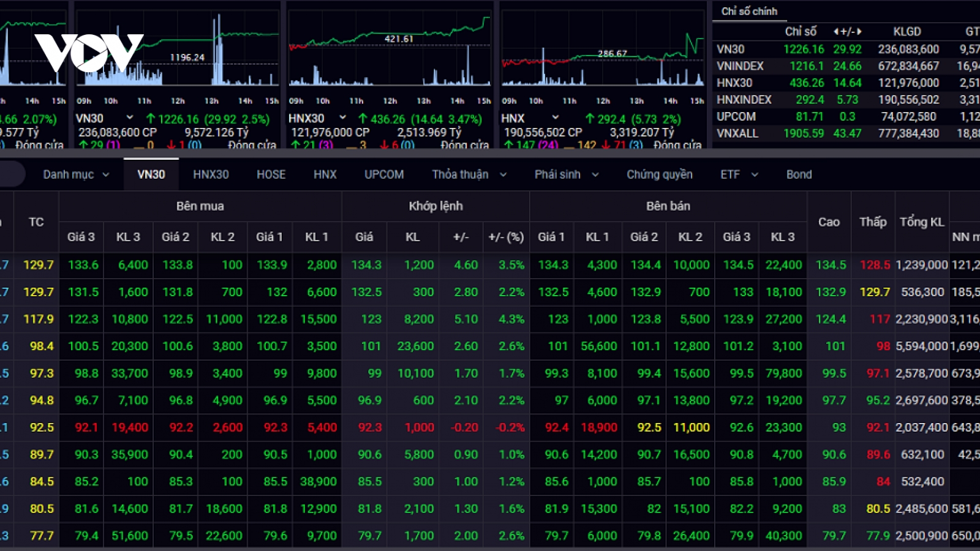The image size is (980, 551).
Task: Switch to the HNX30 board tab
Action: (211, 174)
